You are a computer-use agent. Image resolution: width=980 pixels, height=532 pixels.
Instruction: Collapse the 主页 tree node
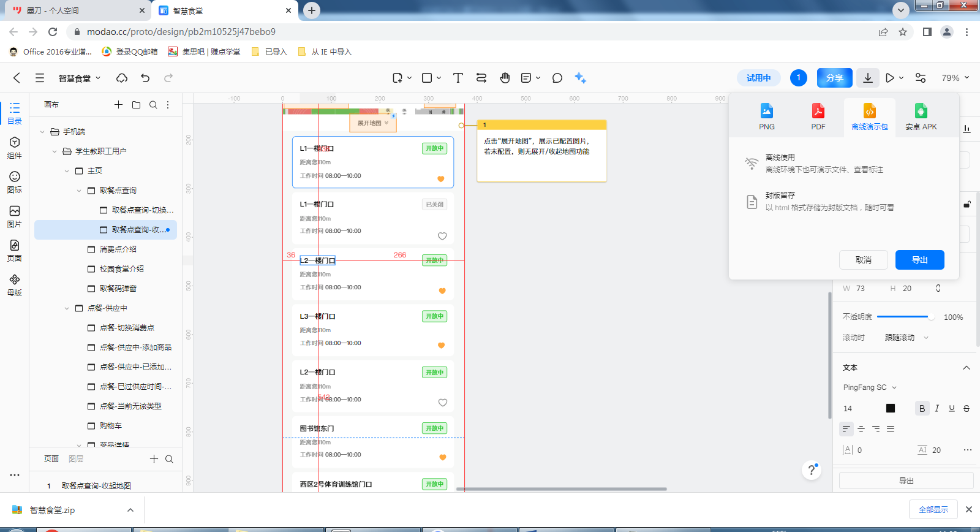point(67,171)
